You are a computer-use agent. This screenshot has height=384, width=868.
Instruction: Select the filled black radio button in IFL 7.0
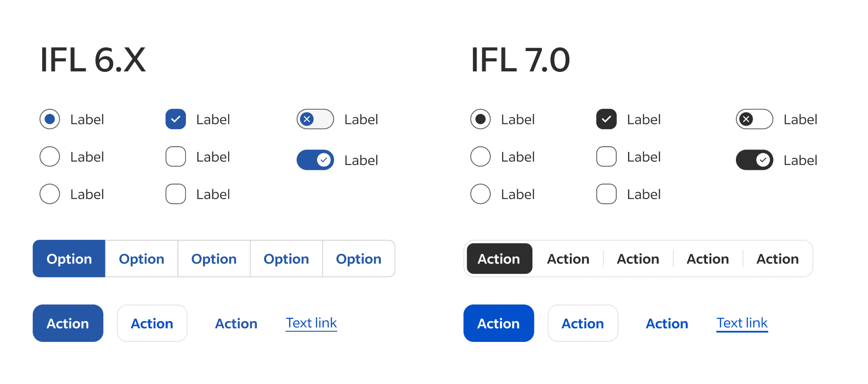pos(480,119)
